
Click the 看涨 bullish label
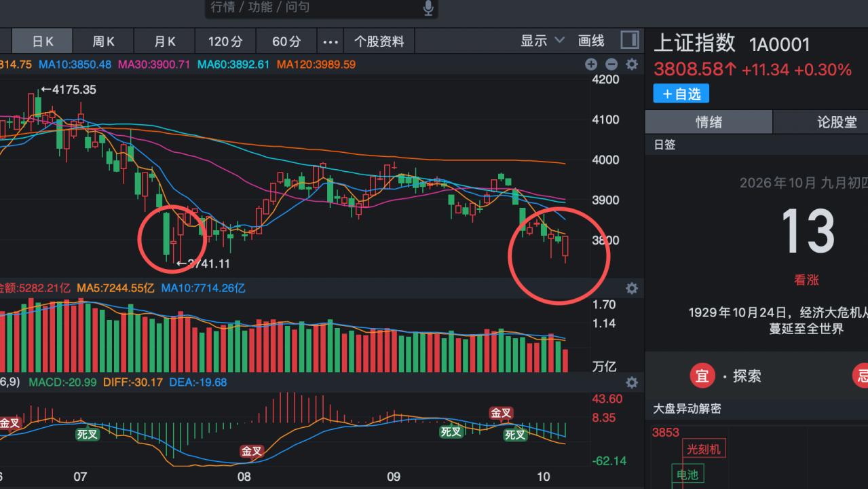coord(807,280)
